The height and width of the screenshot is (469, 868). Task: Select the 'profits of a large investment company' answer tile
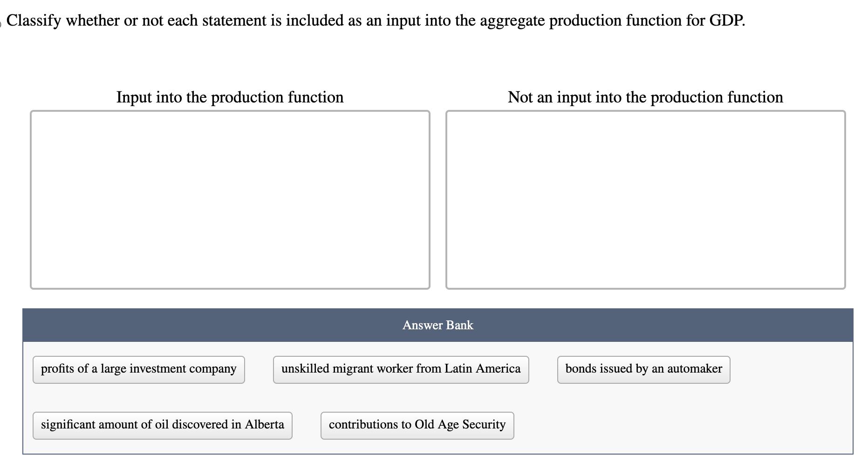click(138, 369)
